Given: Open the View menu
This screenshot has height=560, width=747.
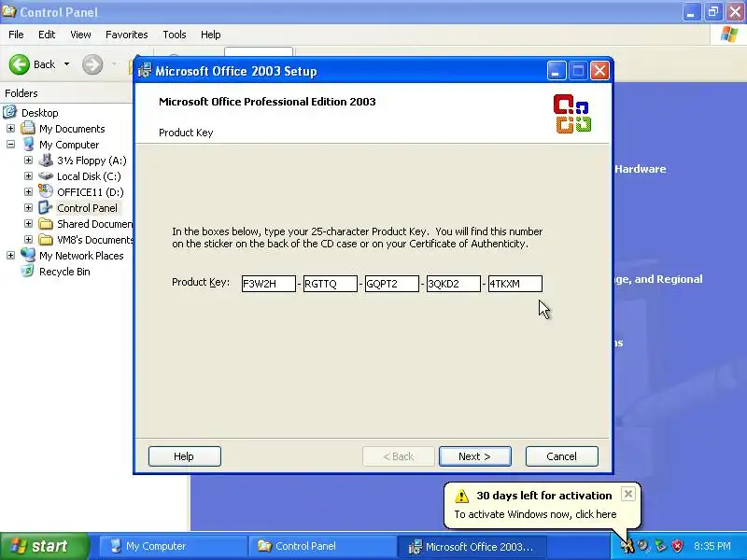Looking at the screenshot, I should (x=80, y=35).
